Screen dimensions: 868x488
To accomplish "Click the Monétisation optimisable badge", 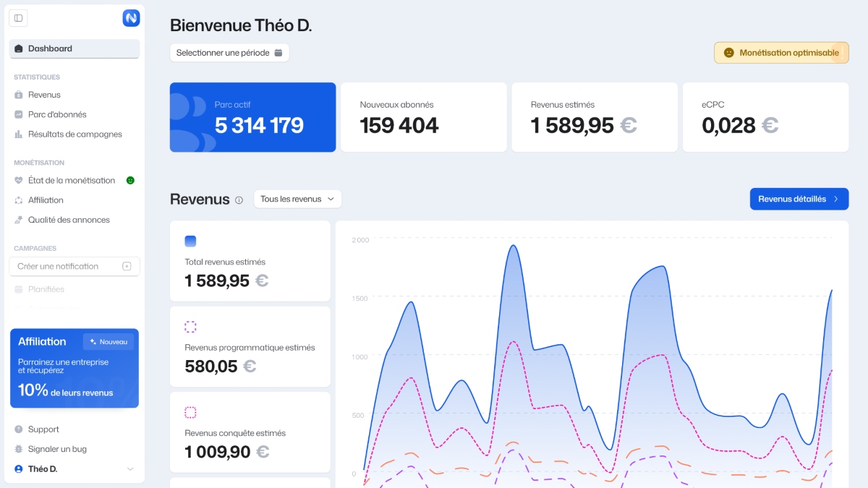I will point(781,53).
